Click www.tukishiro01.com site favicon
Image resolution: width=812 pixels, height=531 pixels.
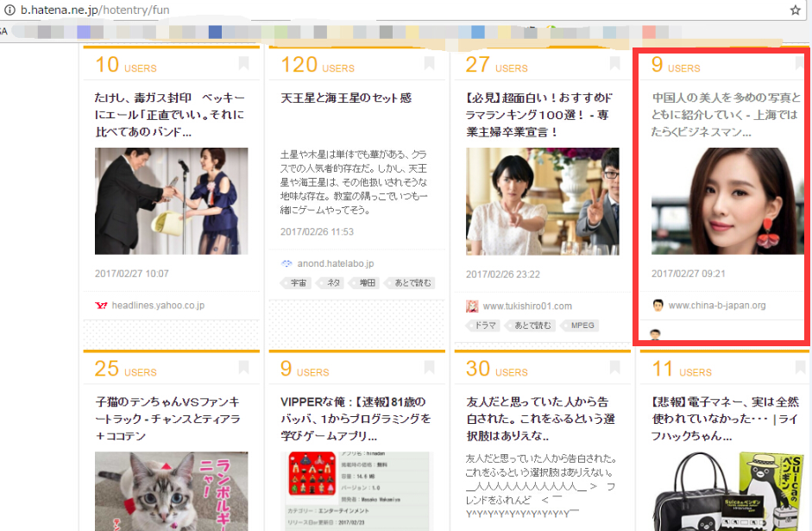point(472,307)
